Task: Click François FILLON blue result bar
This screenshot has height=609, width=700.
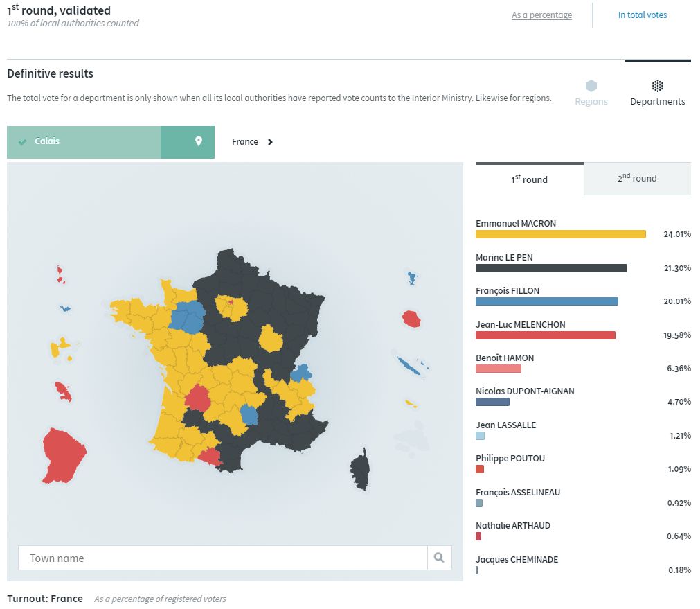Action: (546, 301)
